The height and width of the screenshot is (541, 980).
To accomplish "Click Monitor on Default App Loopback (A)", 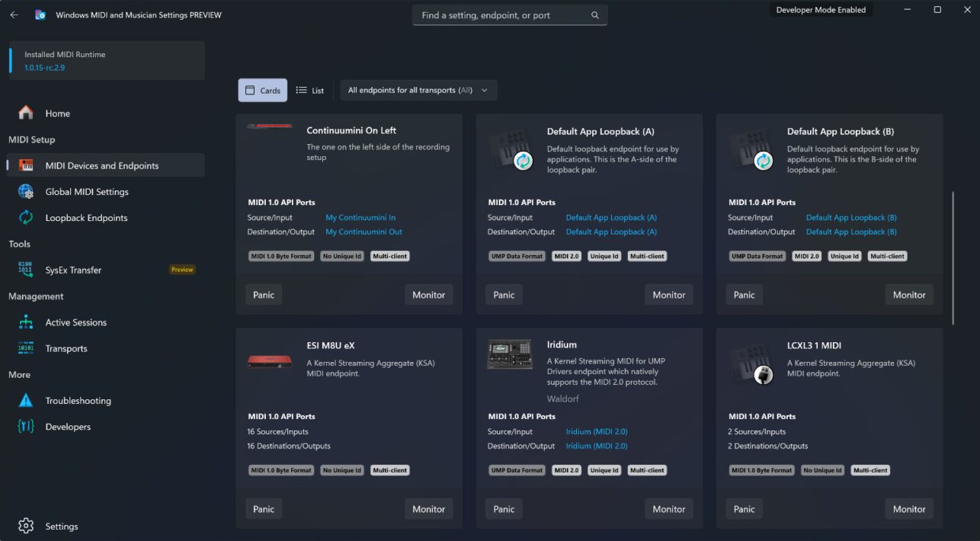I will [x=669, y=295].
